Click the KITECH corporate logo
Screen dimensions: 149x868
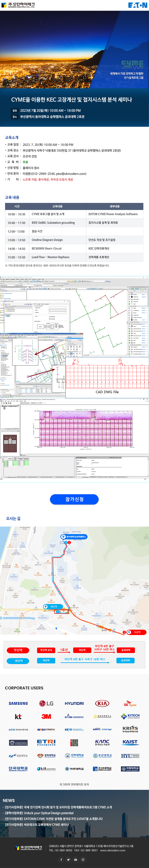[130, 716]
